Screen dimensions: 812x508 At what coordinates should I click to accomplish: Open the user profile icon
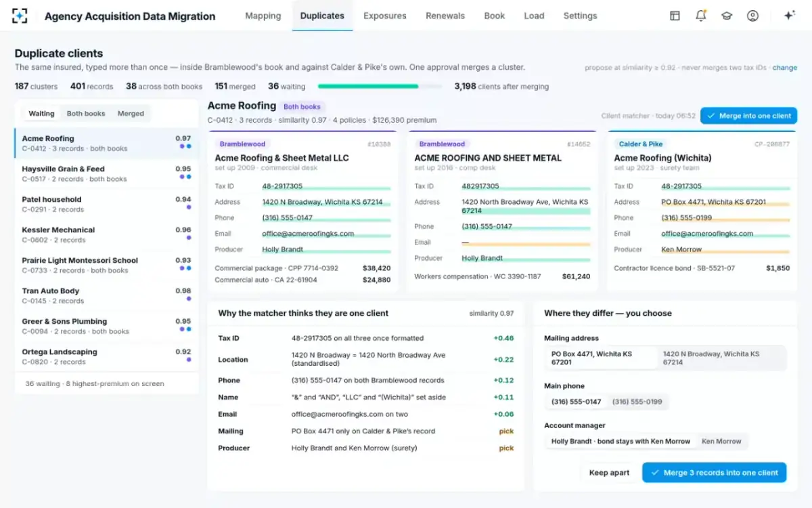click(x=752, y=16)
